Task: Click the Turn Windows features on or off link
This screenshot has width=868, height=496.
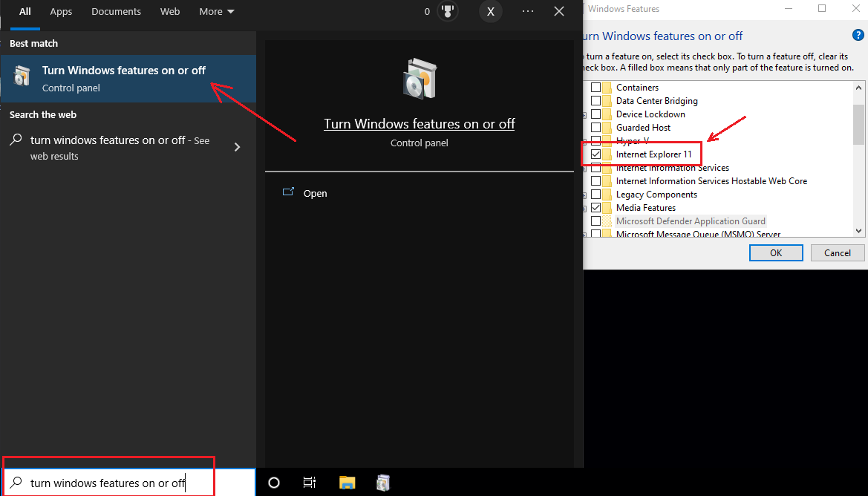Action: pyautogui.click(x=419, y=123)
